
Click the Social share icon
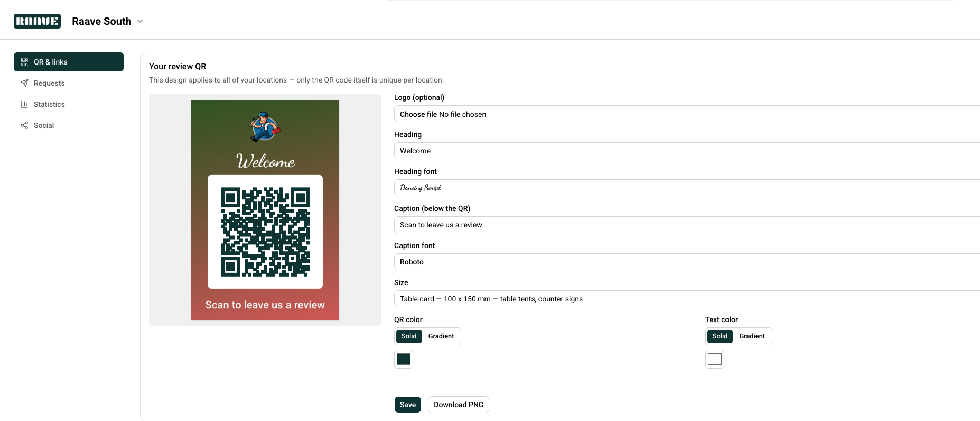click(24, 125)
